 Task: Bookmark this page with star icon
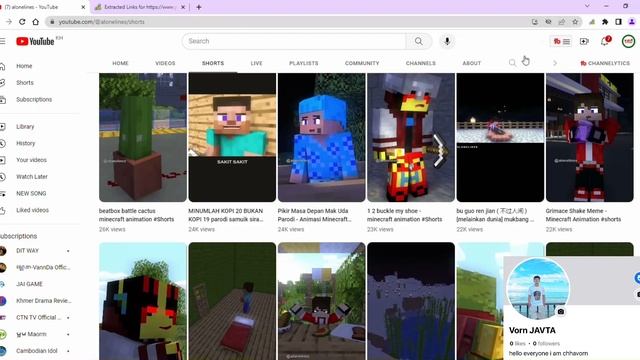pyautogui.click(x=575, y=22)
